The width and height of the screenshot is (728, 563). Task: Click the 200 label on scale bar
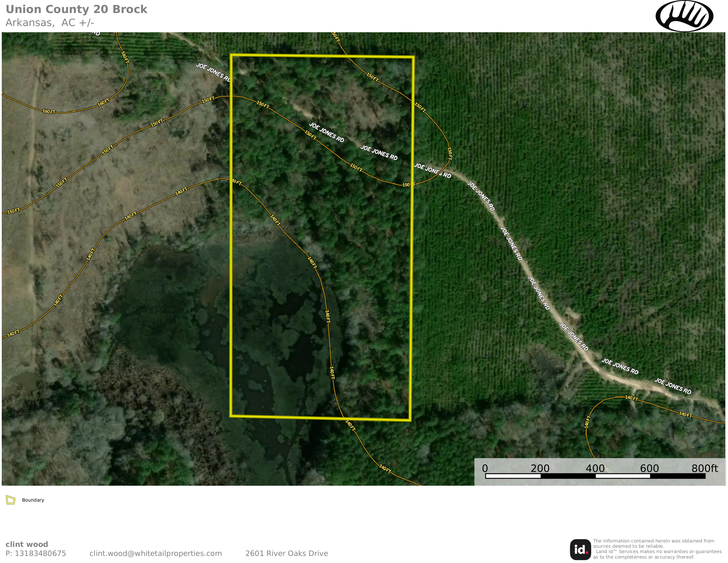(x=540, y=468)
